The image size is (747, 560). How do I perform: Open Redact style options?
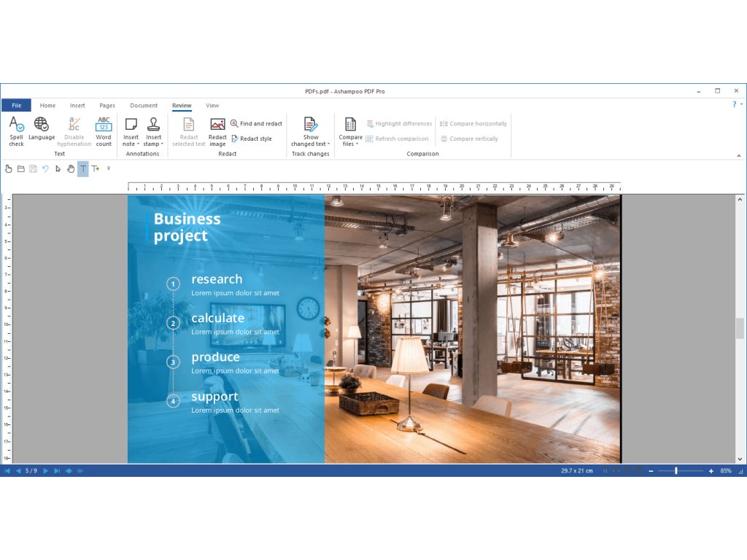(252, 139)
